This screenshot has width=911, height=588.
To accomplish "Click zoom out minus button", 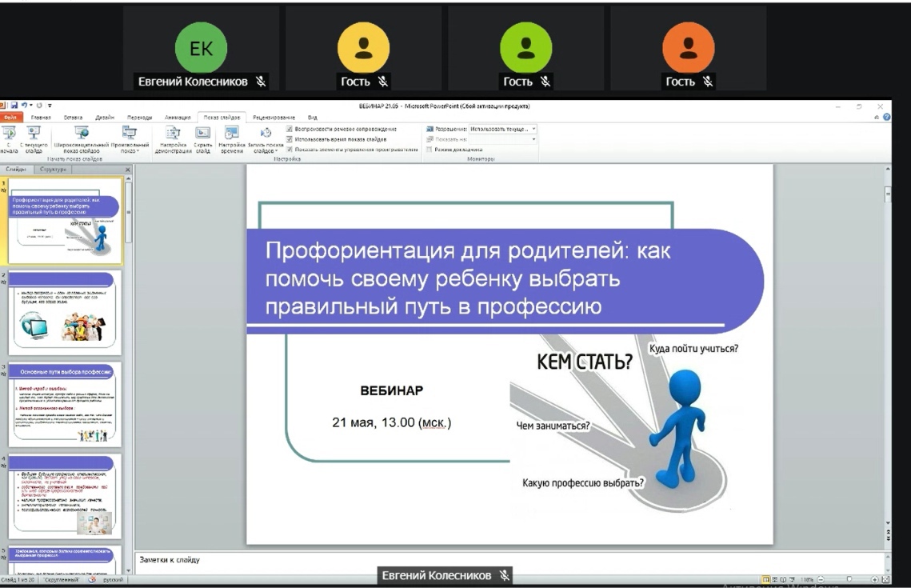I will tap(821, 580).
